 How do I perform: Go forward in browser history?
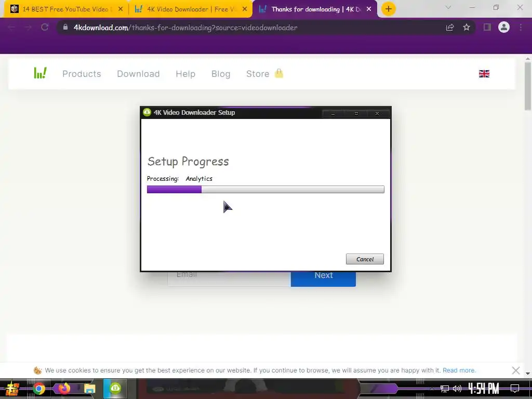click(x=28, y=27)
